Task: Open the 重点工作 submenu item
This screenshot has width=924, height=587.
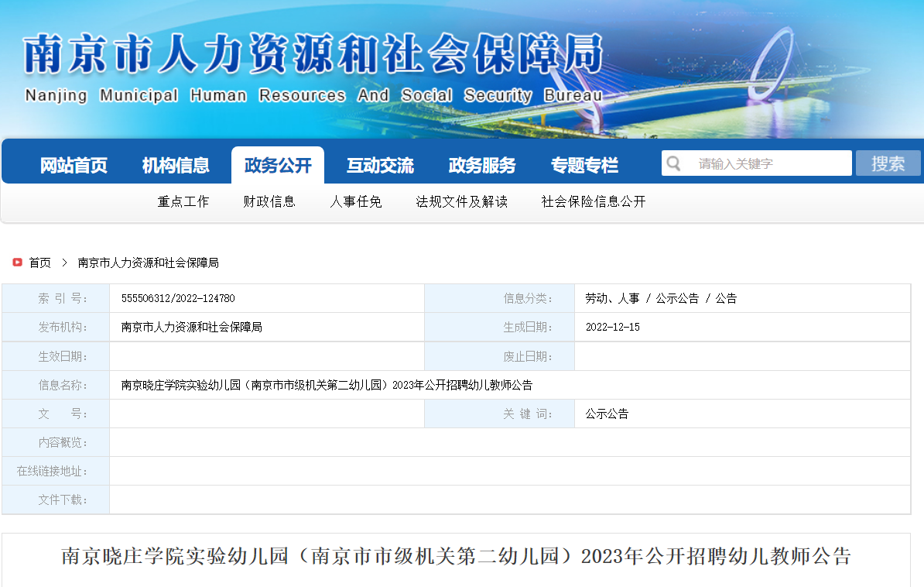Action: [183, 201]
